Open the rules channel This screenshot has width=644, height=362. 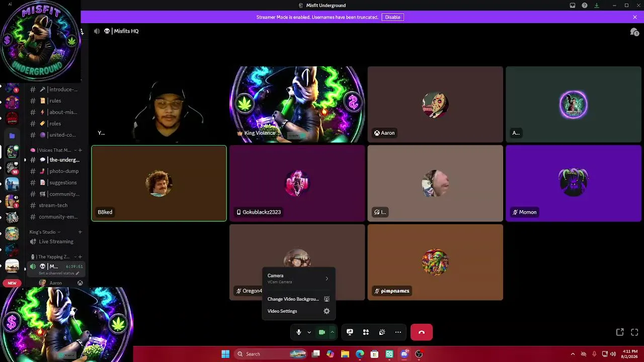pos(55,101)
